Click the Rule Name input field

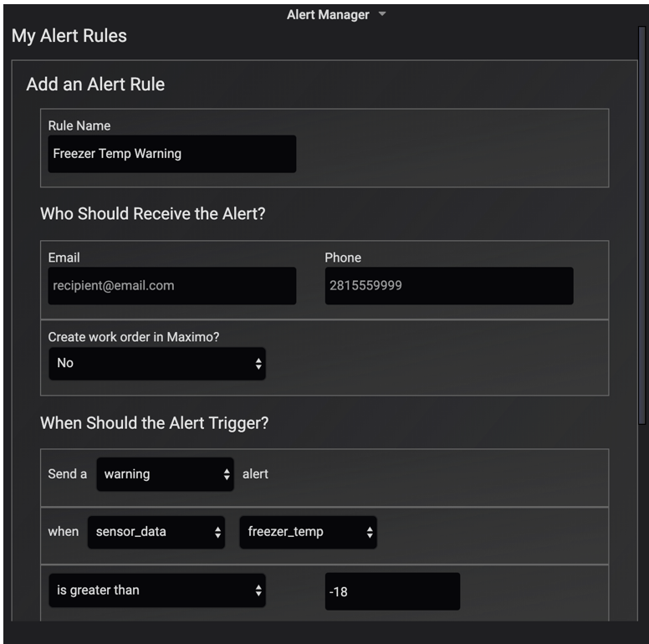click(x=171, y=154)
